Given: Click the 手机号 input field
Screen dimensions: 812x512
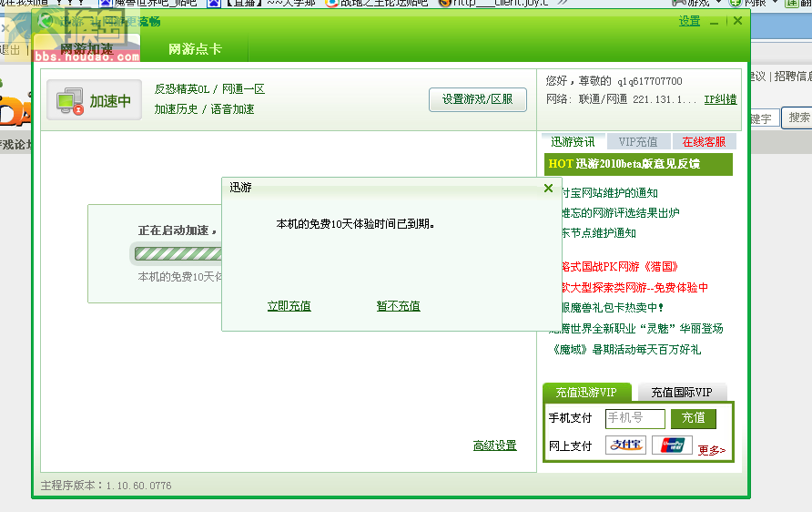Looking at the screenshot, I should tap(634, 419).
